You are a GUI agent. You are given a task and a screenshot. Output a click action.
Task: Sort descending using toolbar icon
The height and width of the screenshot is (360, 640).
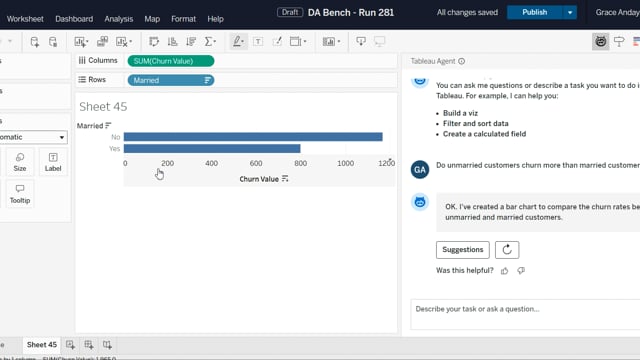coord(191,42)
